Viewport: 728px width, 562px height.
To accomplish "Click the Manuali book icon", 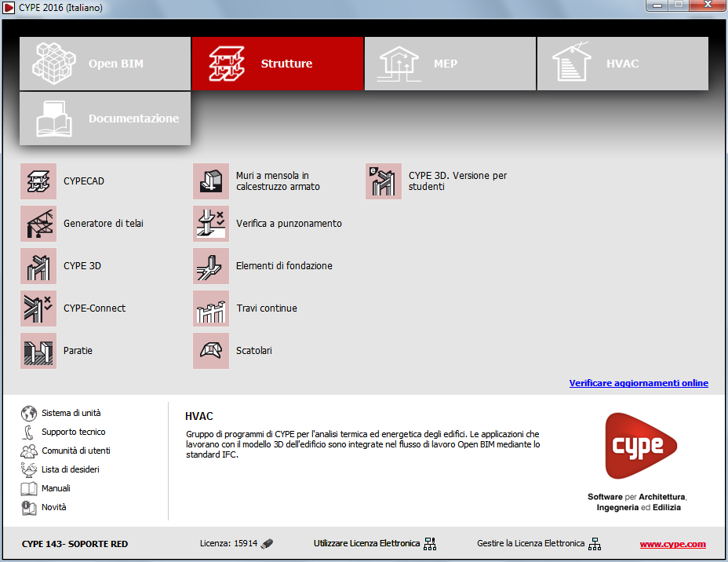I will point(29,489).
